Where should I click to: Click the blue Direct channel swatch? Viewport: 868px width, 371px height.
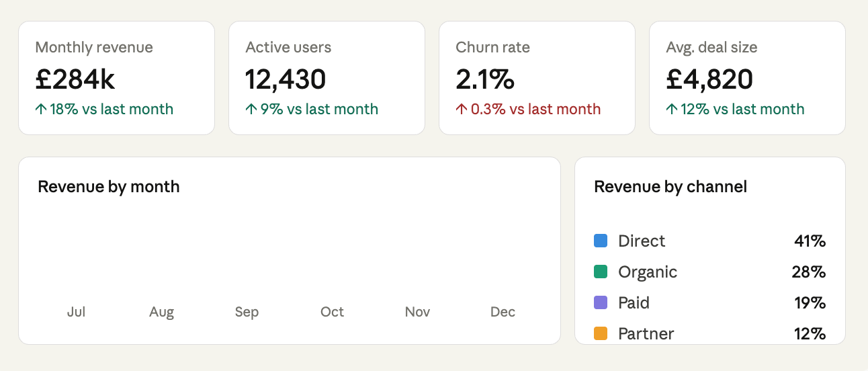tap(601, 241)
